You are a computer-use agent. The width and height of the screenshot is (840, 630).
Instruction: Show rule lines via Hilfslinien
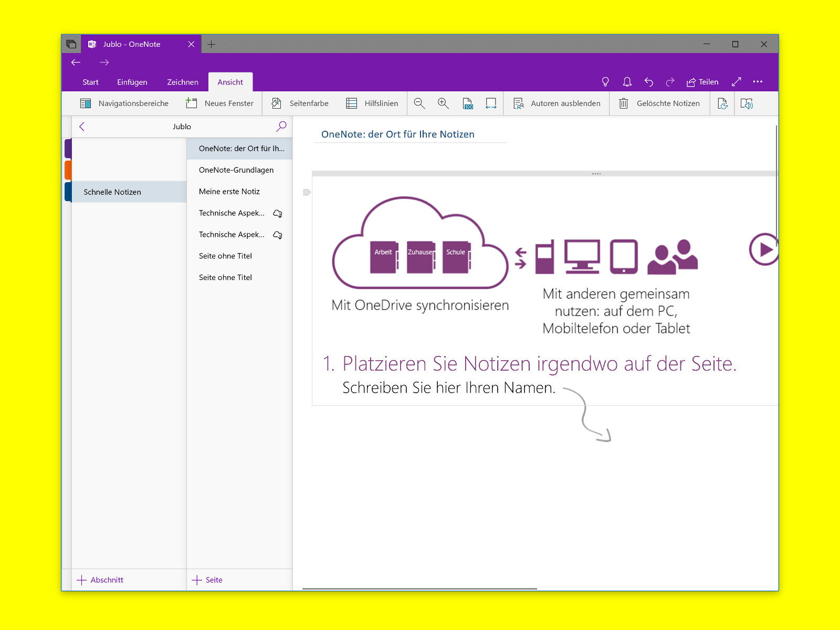point(372,103)
